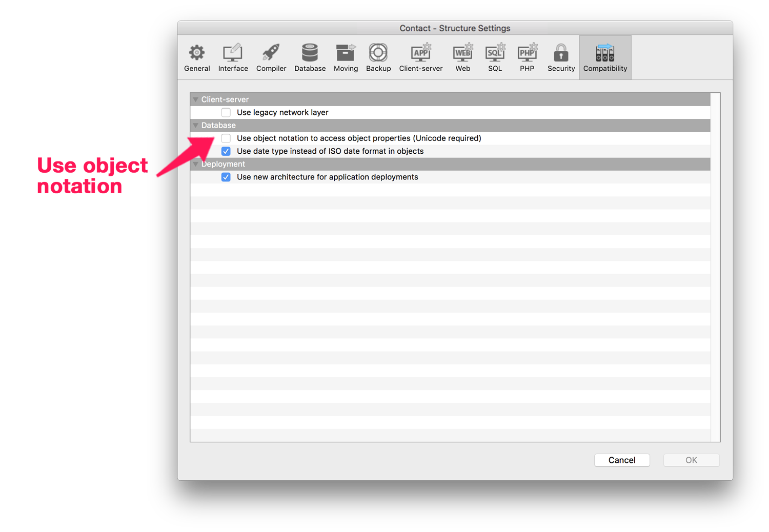Enable Use object notation checkbox
The width and height of the screenshot is (769, 532).
[226, 138]
